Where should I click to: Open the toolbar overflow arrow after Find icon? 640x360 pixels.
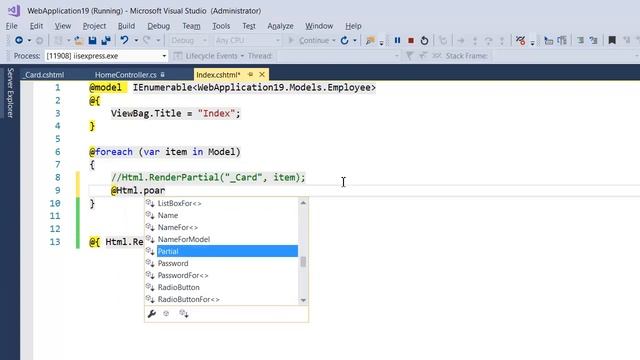(381, 42)
